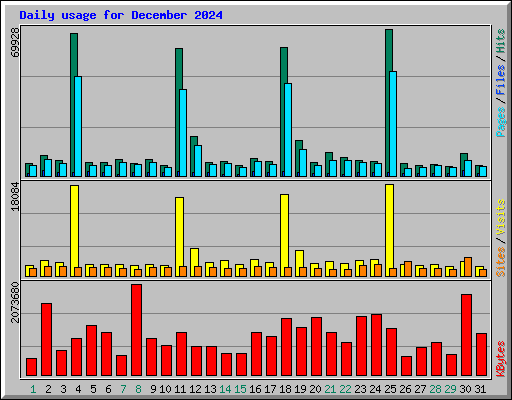
Task: Select the red KBytes bar for day 26
Action: 406,366
